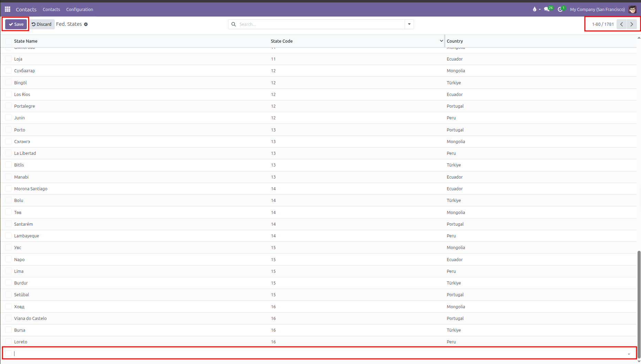
Task: Tick the checkbox for Bingöl
Action: tap(8, 83)
